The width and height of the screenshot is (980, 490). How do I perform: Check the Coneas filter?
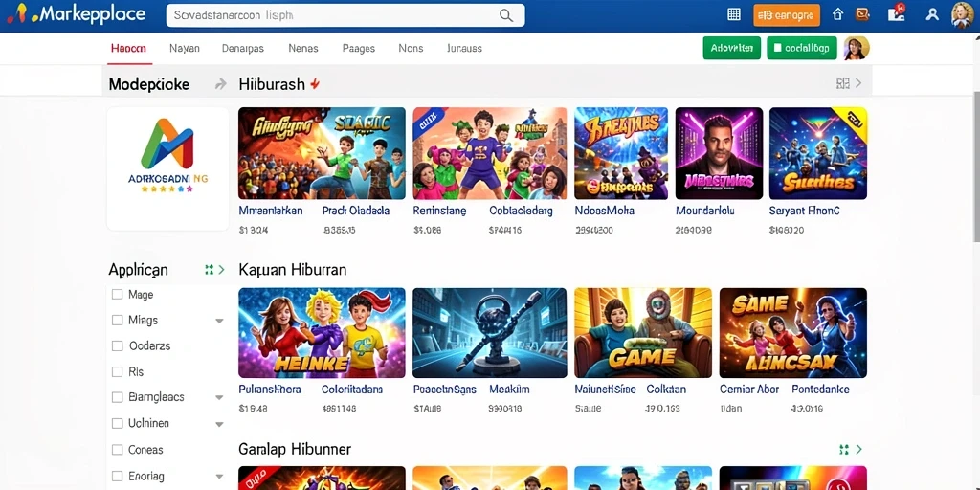[x=117, y=450]
